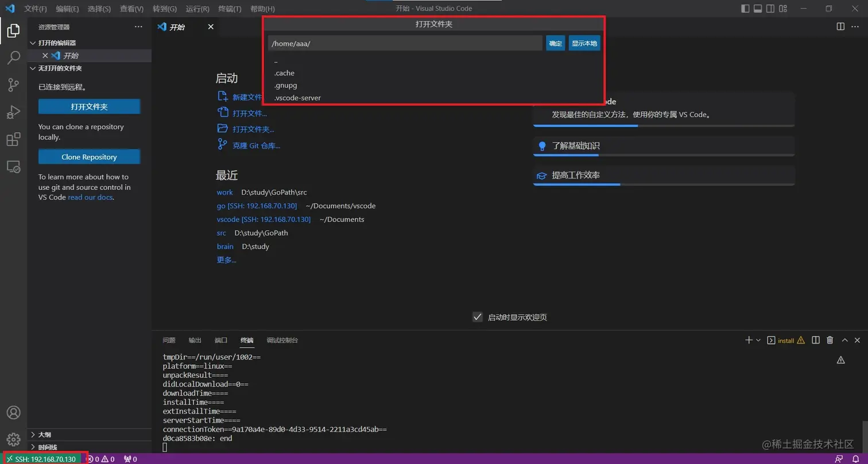Open recent go [SSH: 192.168.70.130] entry

[x=257, y=206]
